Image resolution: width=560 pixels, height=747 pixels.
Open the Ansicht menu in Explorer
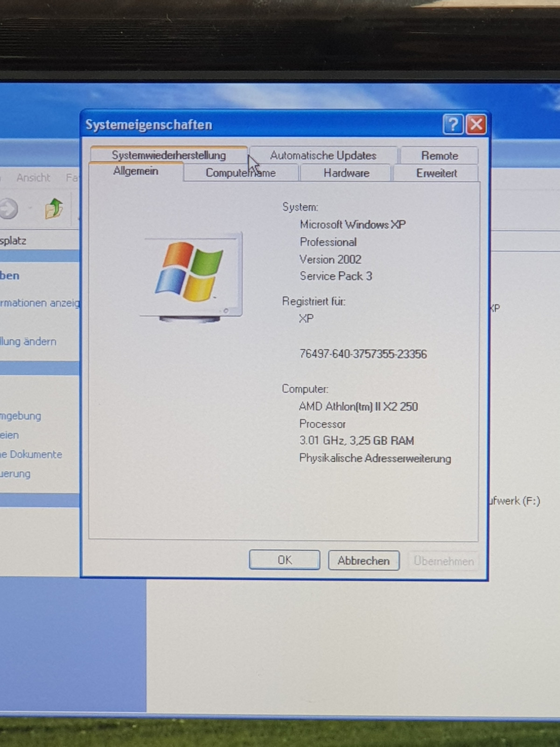33,178
